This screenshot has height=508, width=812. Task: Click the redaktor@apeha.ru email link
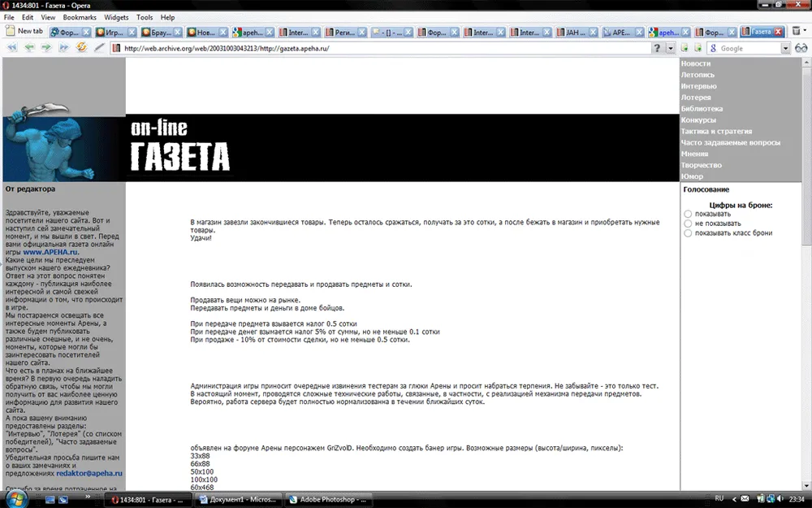point(89,473)
